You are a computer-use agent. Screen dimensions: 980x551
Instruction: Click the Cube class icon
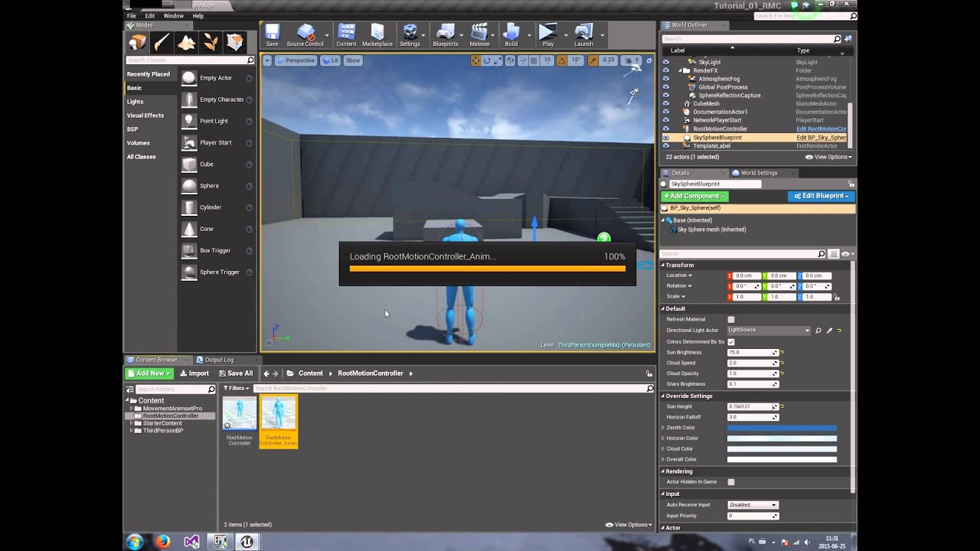coord(189,164)
